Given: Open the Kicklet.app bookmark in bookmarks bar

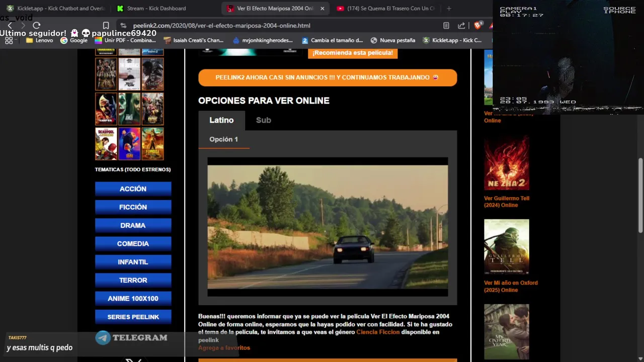Looking at the screenshot, I should 452,40.
